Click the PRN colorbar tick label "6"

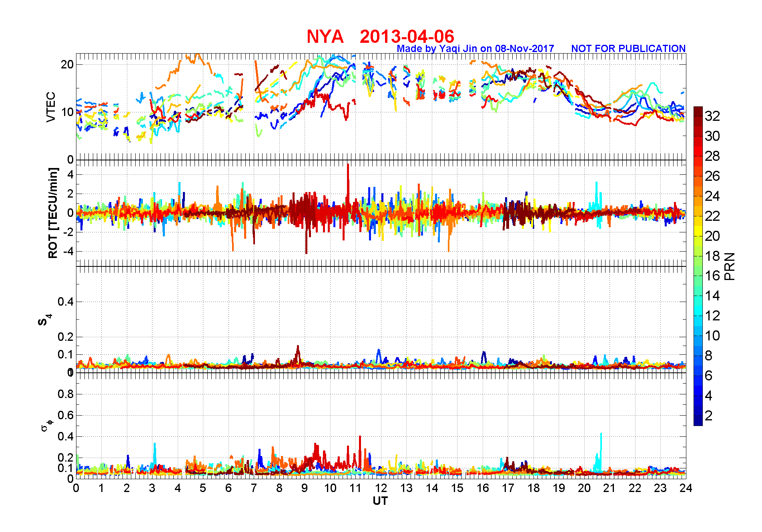click(709, 376)
